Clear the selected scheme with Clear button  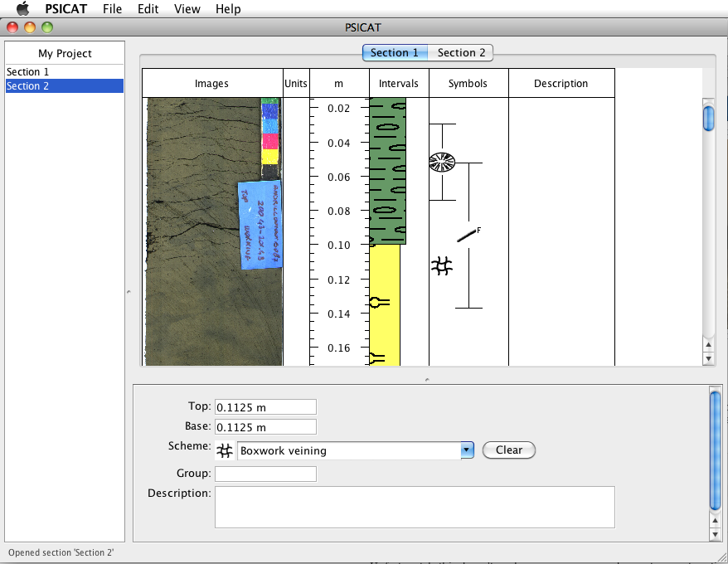coord(509,450)
